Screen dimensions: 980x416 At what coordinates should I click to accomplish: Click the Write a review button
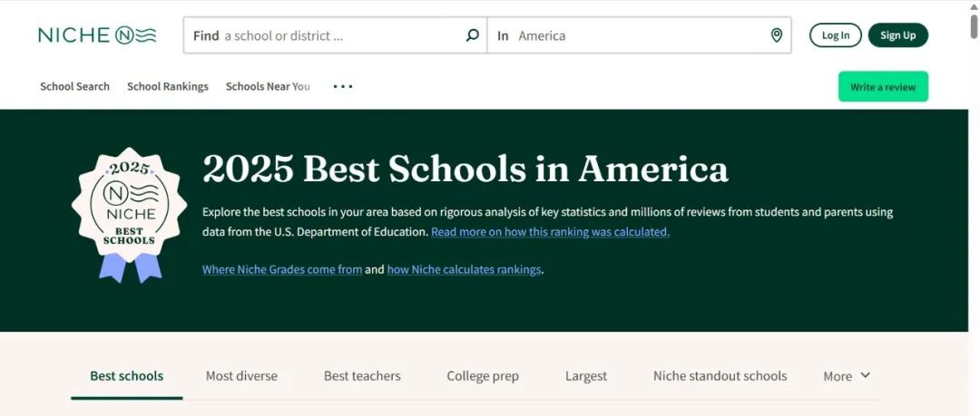pos(883,87)
